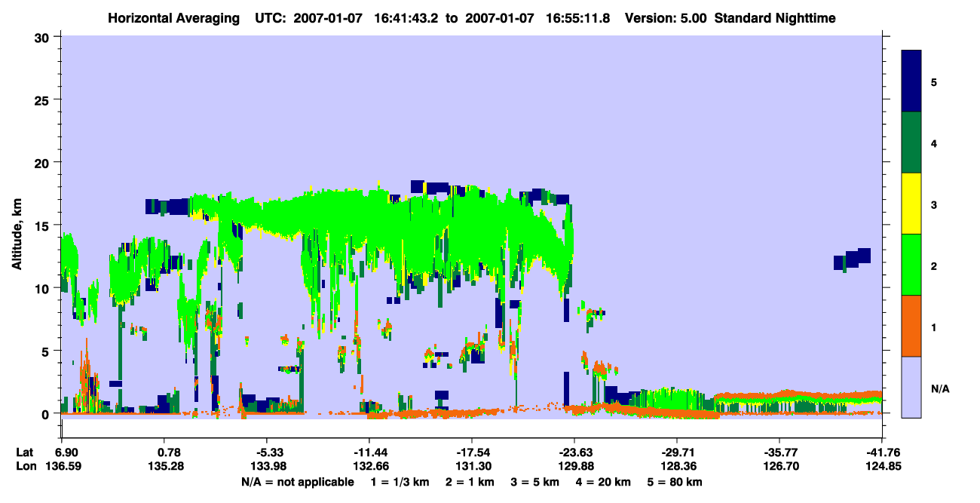The image size is (980, 503).
Task: Click the '2 = 1 km' footnote
Action: tap(469, 482)
